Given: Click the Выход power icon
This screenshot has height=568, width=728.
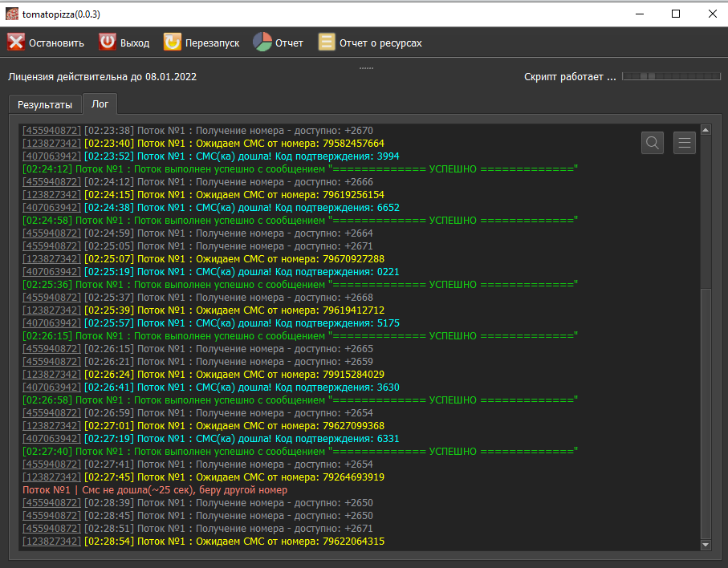Looking at the screenshot, I should pos(108,43).
